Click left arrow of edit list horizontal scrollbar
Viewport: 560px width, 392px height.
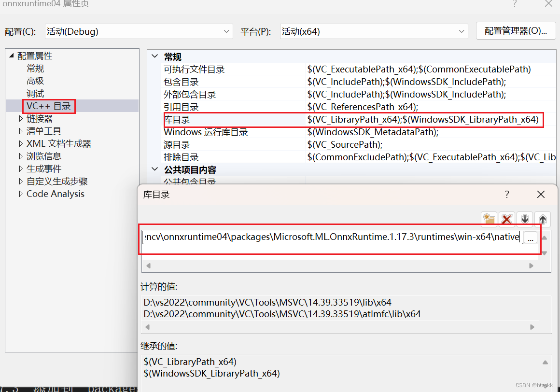point(148,266)
